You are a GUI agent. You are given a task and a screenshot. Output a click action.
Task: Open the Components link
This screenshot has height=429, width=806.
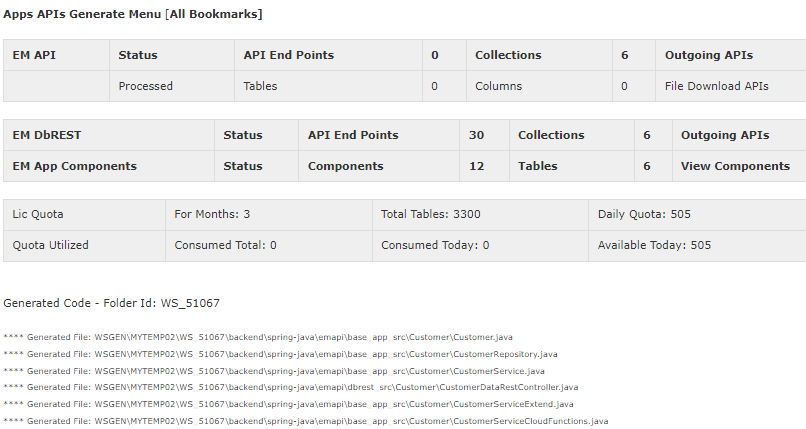[x=345, y=166]
